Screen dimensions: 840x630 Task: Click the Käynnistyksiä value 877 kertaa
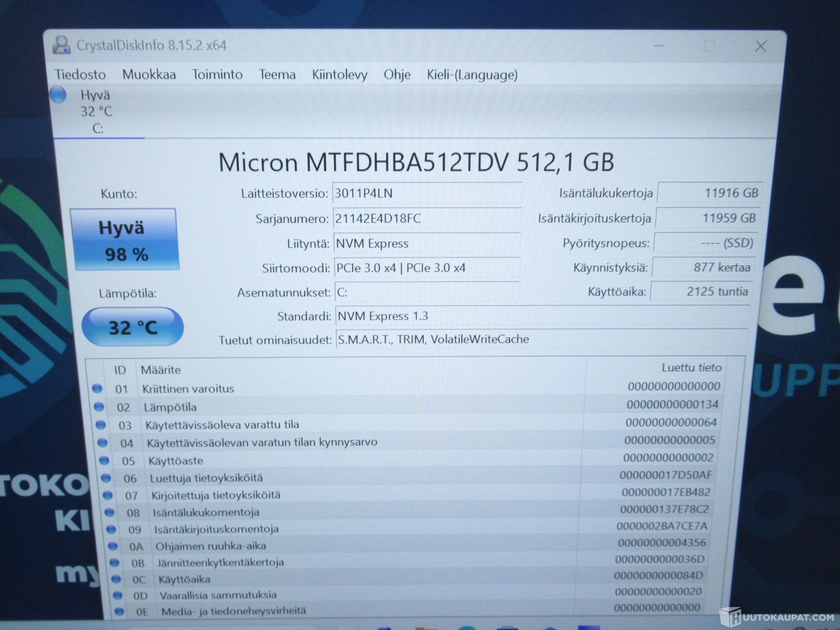pos(703,267)
